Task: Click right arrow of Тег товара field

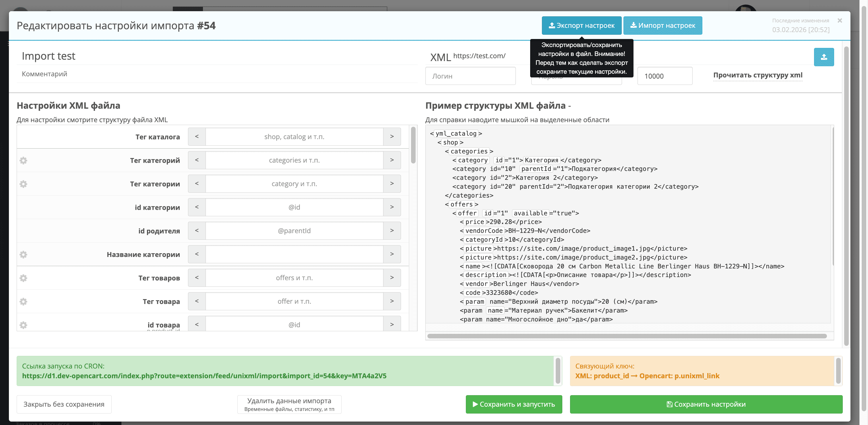Action: pos(392,301)
